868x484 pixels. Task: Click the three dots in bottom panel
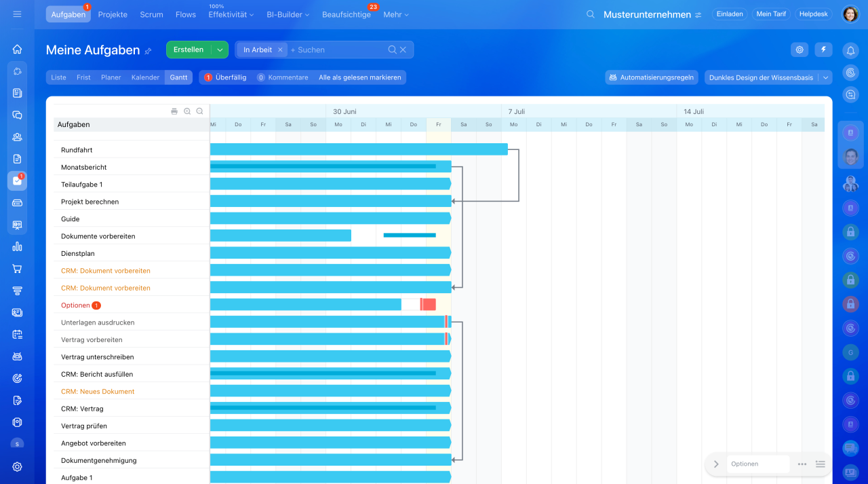point(802,464)
